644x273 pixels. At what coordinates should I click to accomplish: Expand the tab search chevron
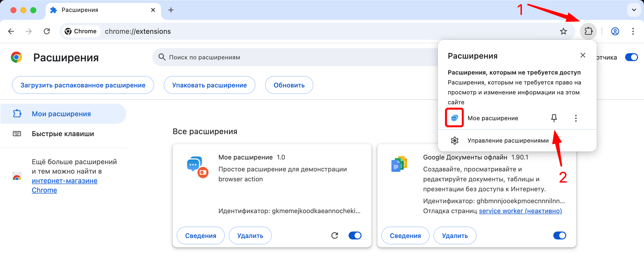pyautogui.click(x=634, y=10)
